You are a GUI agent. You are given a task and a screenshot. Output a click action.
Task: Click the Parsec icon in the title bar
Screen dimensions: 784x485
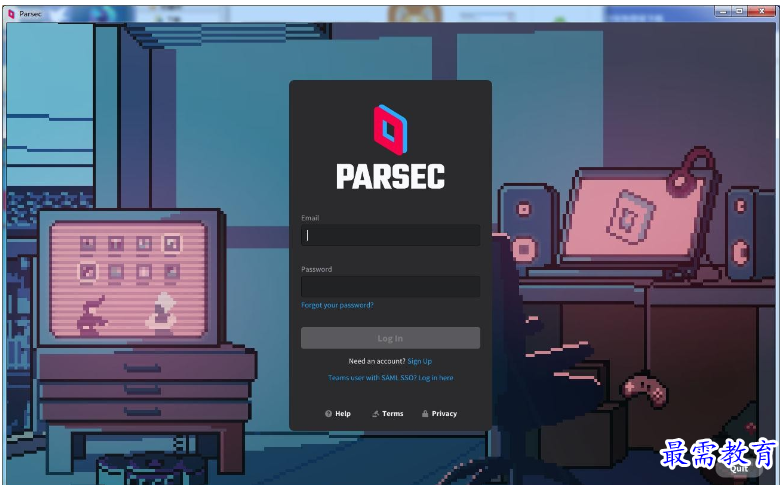12,14
